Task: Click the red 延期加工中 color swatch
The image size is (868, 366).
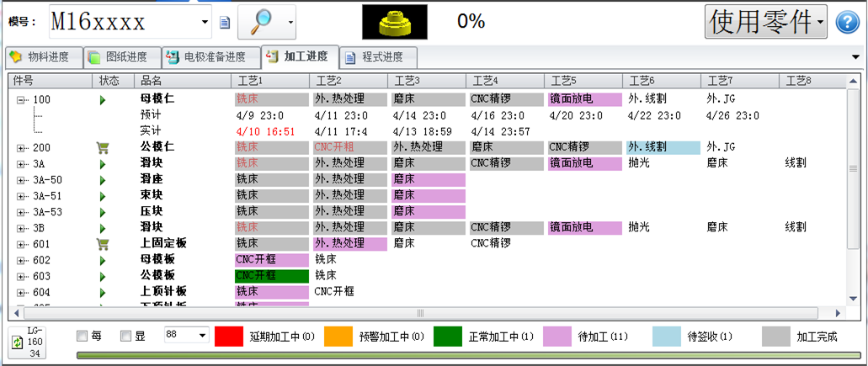Action: [x=230, y=337]
